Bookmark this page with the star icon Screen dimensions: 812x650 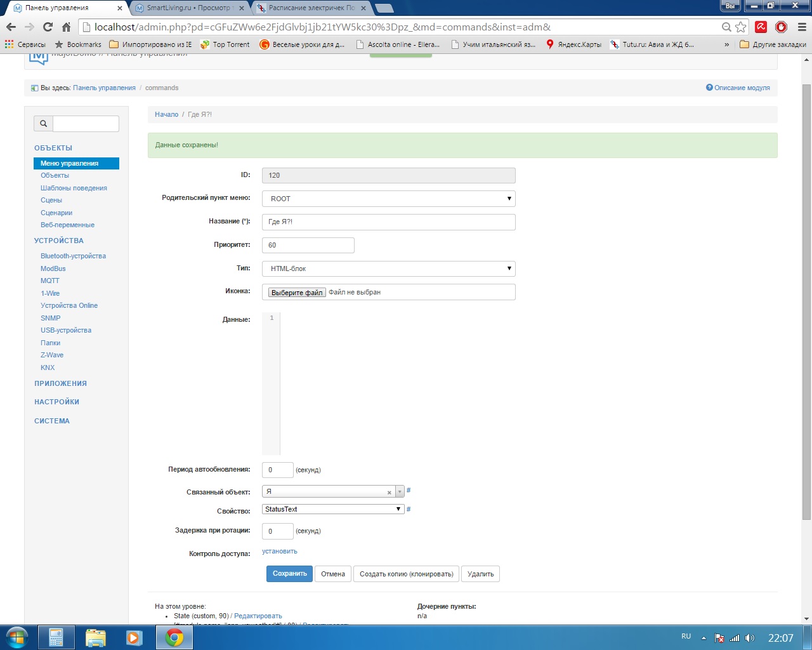(x=740, y=27)
